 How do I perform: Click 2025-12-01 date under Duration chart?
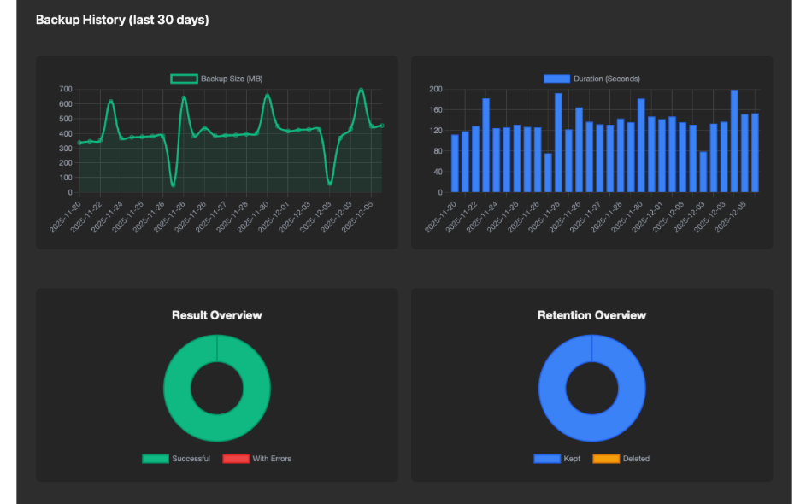(x=647, y=217)
